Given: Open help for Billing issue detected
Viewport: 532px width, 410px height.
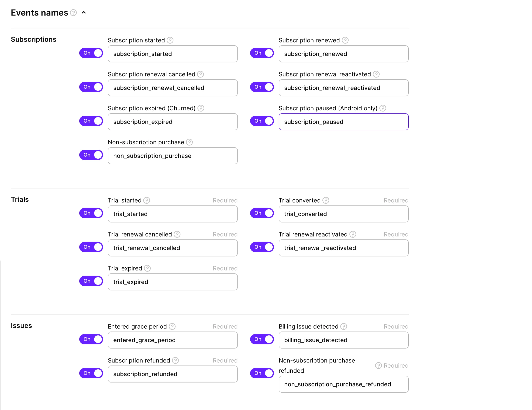Looking at the screenshot, I should (344, 326).
